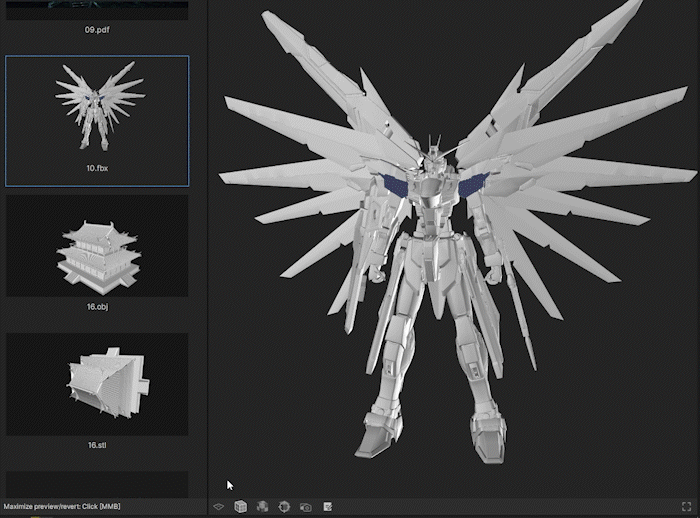Click the Maximize preview/revert status text
The width and height of the screenshot is (700, 518).
pyautogui.click(x=62, y=506)
